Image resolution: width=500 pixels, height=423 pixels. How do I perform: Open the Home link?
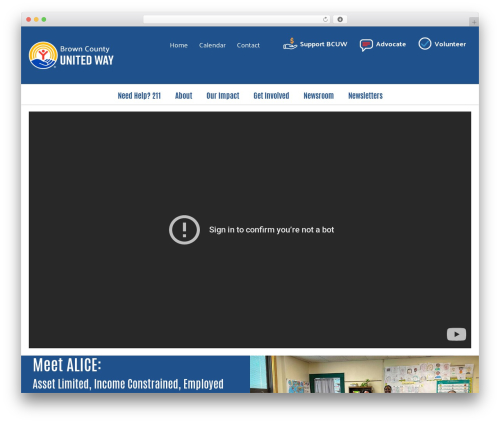coord(179,45)
